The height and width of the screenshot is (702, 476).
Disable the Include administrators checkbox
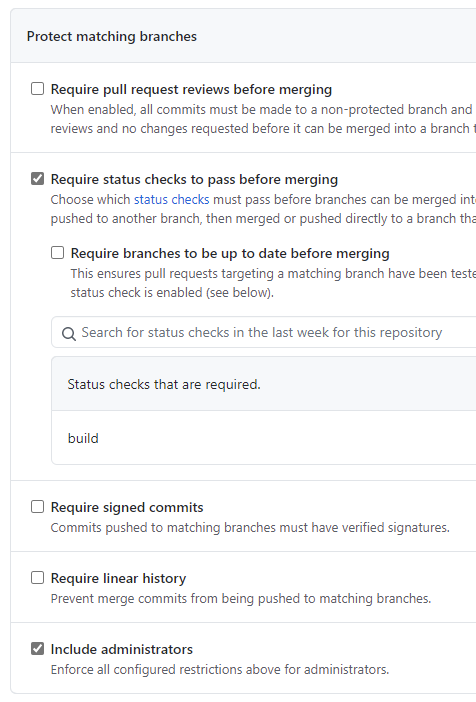pos(38,648)
